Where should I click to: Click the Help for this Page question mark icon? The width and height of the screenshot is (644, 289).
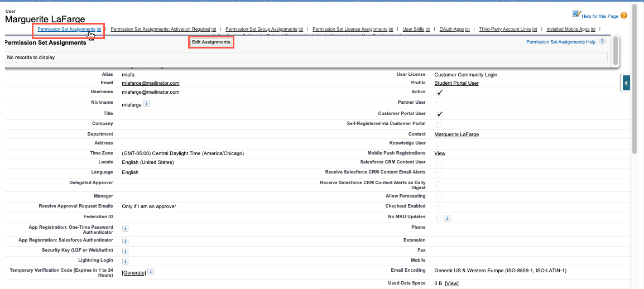624,16
